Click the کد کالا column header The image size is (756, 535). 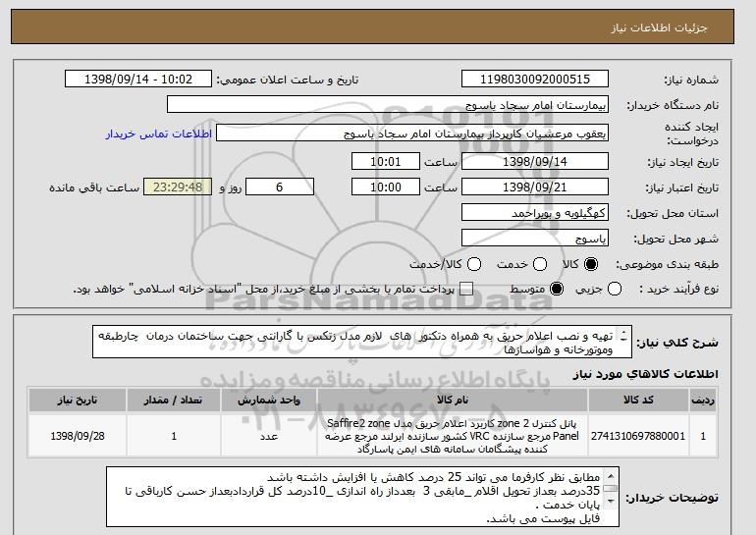(x=638, y=401)
